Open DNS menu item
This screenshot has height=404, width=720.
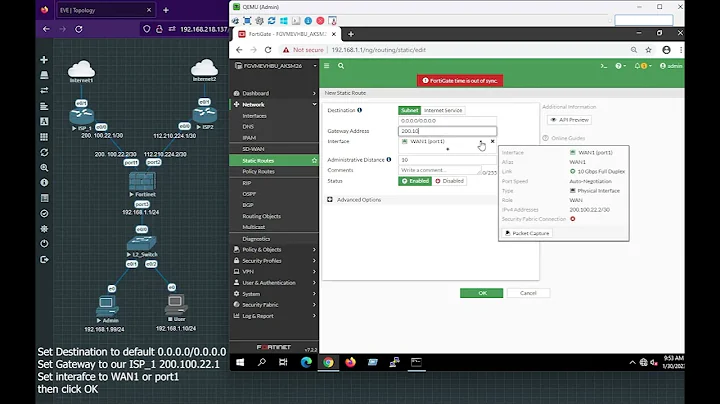point(248,127)
